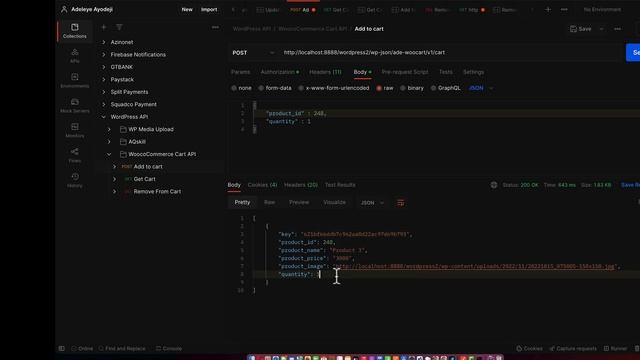640x360 pixels.
Task: Expand the Firebase Notifications collection
Action: click(x=104, y=55)
